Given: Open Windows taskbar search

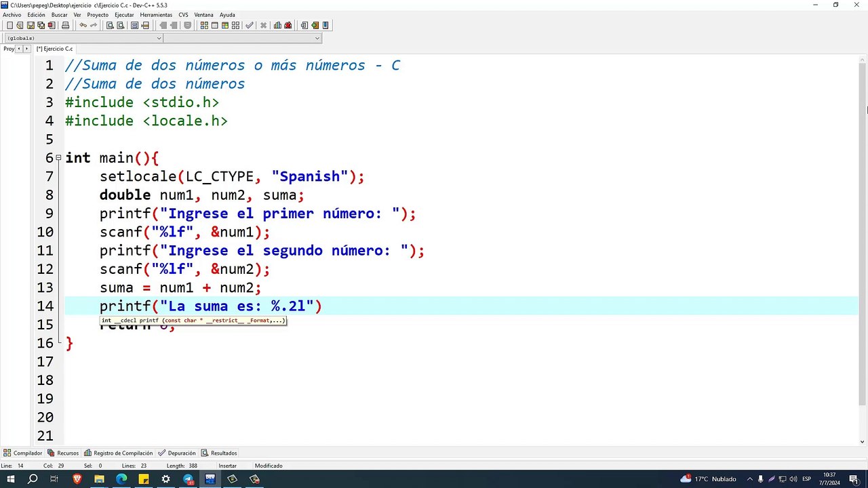Looking at the screenshot, I should (x=33, y=479).
